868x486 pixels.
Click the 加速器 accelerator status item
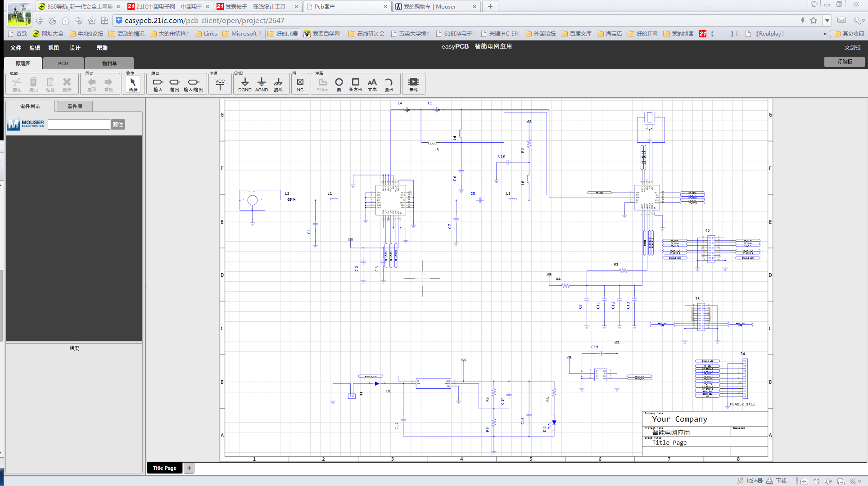(x=750, y=481)
